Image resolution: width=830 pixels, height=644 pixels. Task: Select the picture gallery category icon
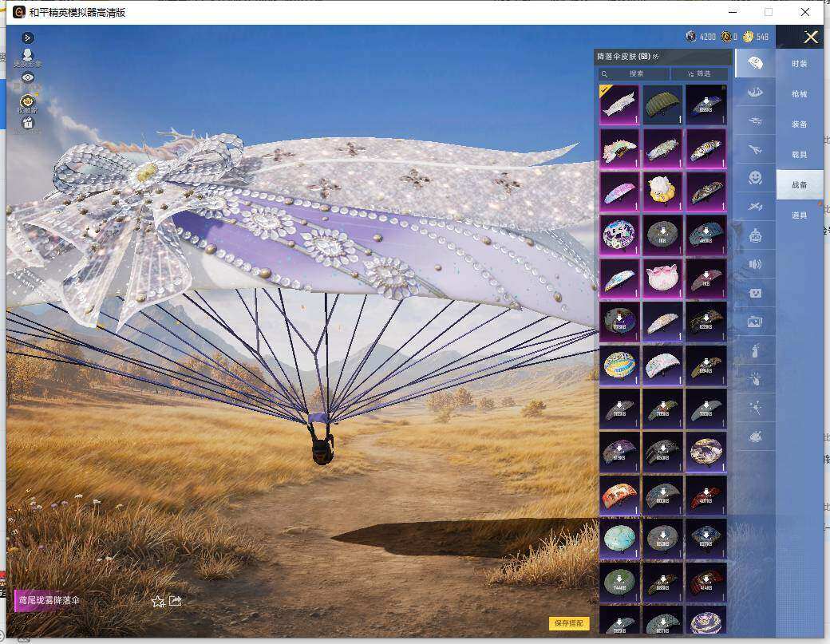click(x=755, y=322)
